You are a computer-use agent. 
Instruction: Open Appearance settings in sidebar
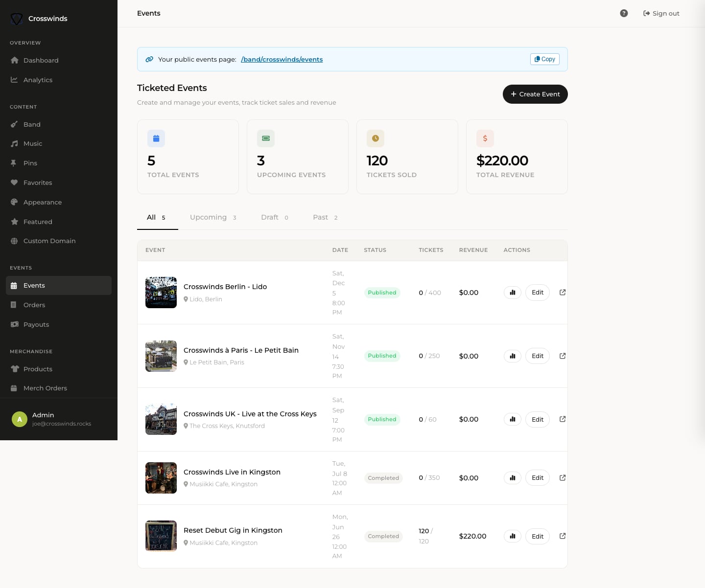[x=59, y=202]
